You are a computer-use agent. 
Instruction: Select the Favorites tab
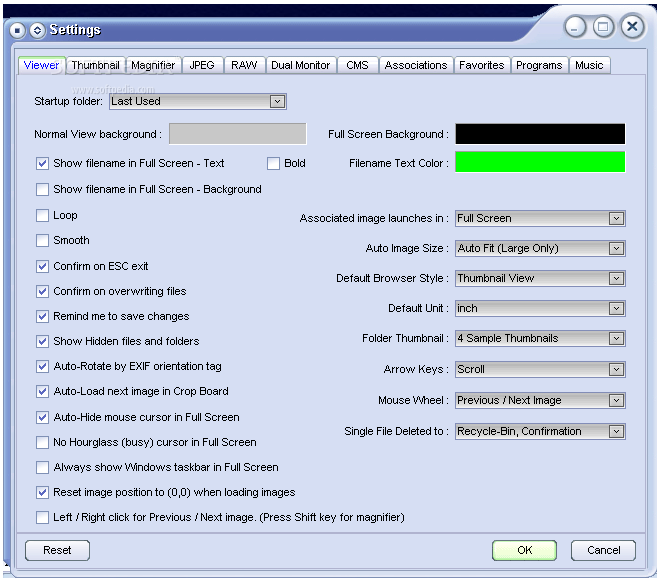[482, 65]
